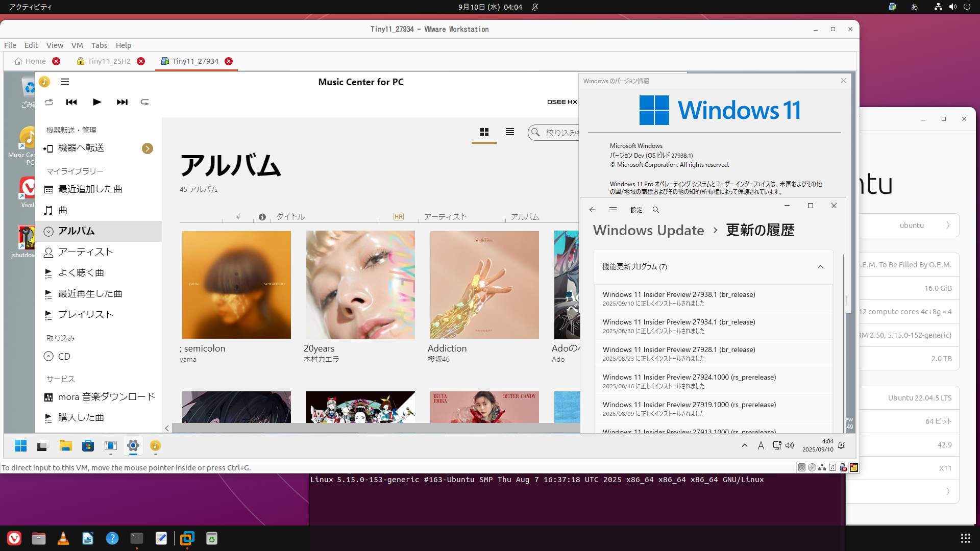Click the info column icon header
Screen dimensions: 980x551
262,217
